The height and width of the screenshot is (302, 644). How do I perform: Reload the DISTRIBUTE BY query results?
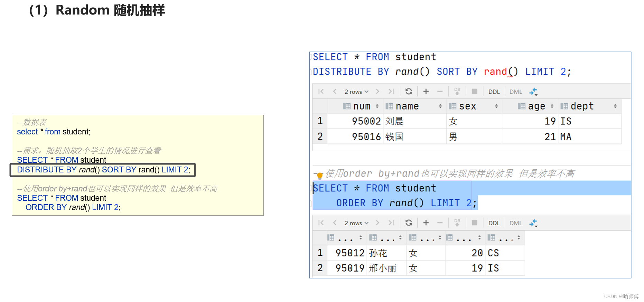[409, 92]
